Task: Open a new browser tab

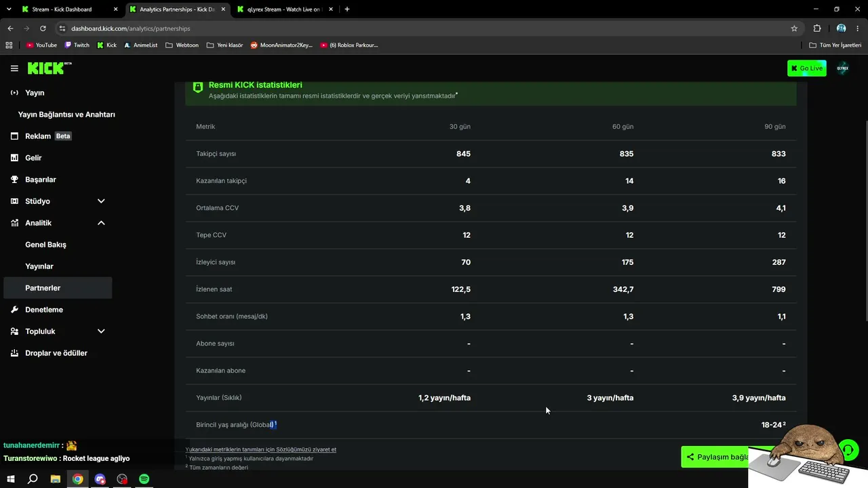Action: coord(347,9)
